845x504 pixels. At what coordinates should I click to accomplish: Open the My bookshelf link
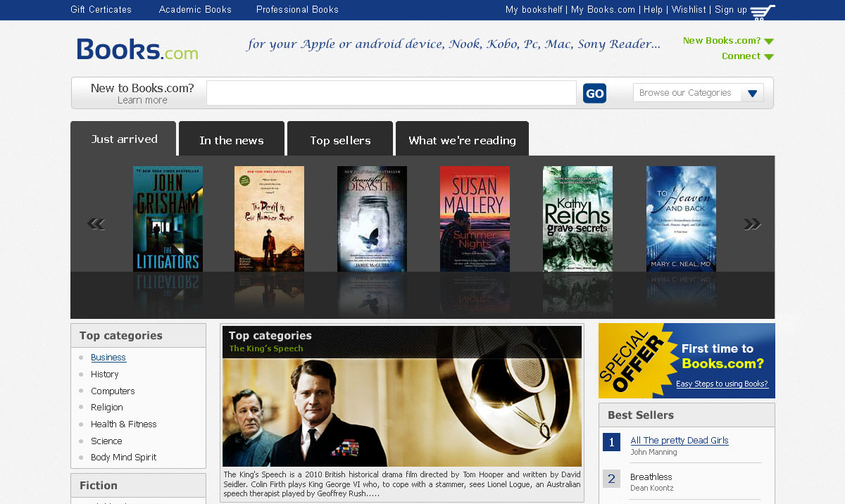pyautogui.click(x=534, y=10)
